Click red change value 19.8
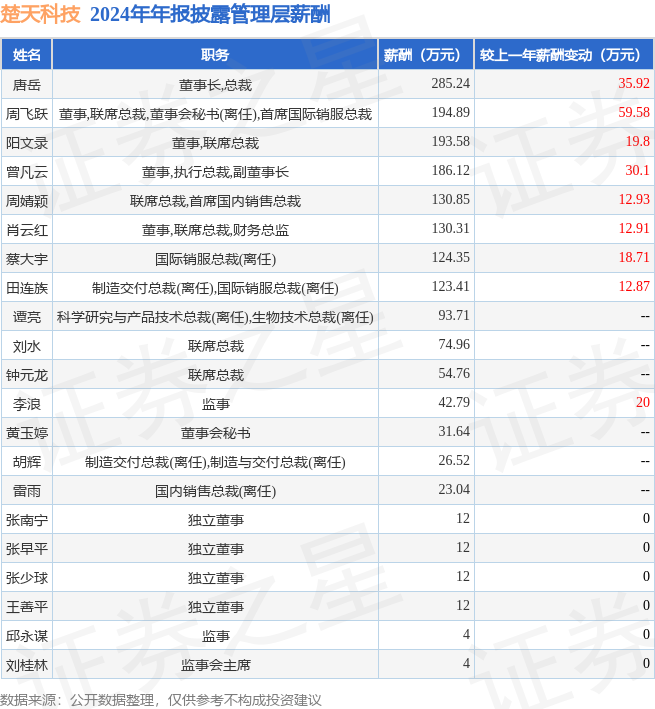The width and height of the screenshot is (655, 709). pos(637,141)
